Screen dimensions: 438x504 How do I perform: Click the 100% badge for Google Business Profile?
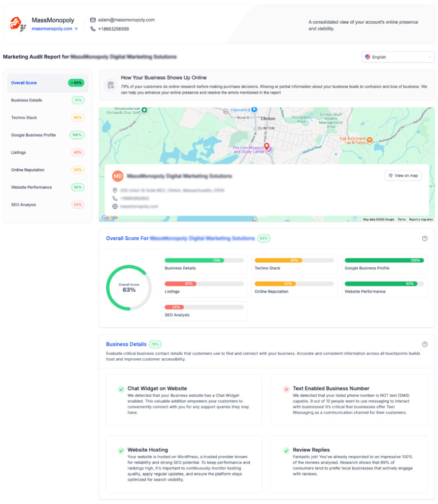point(77,135)
